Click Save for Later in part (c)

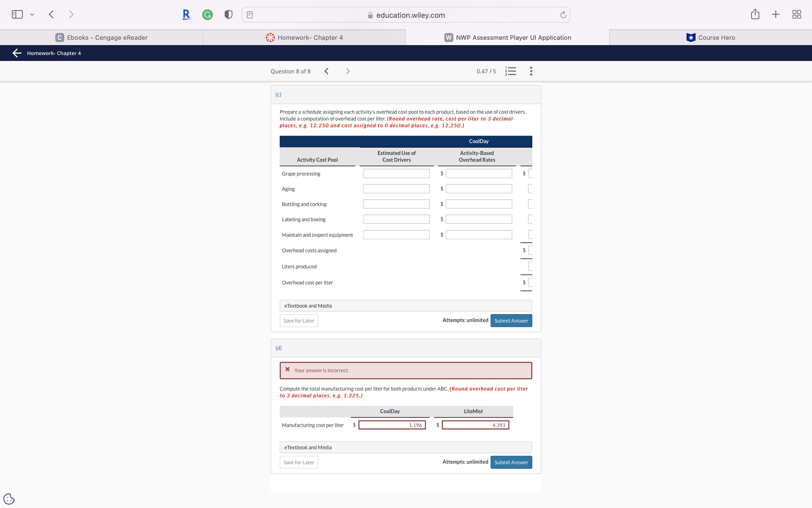pyautogui.click(x=299, y=321)
